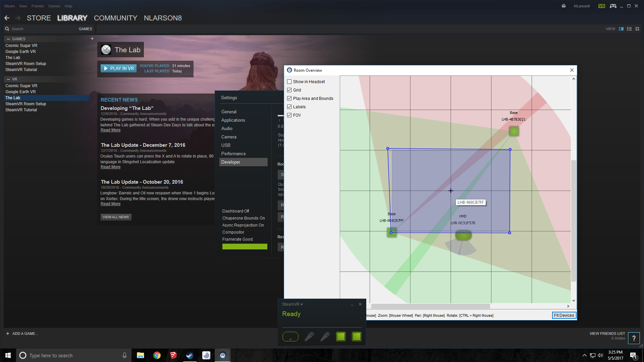Toggle Play Area and Bounds checkbox

coord(289,98)
